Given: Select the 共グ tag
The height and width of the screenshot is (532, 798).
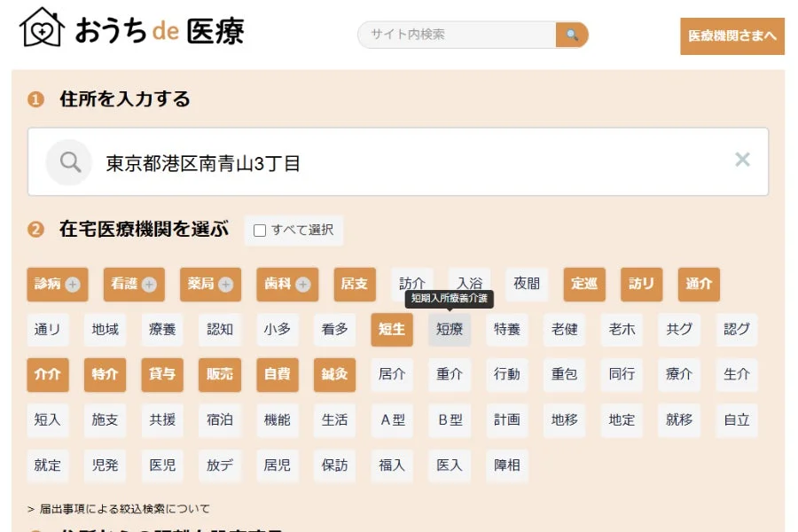Looking at the screenshot, I should (x=679, y=329).
